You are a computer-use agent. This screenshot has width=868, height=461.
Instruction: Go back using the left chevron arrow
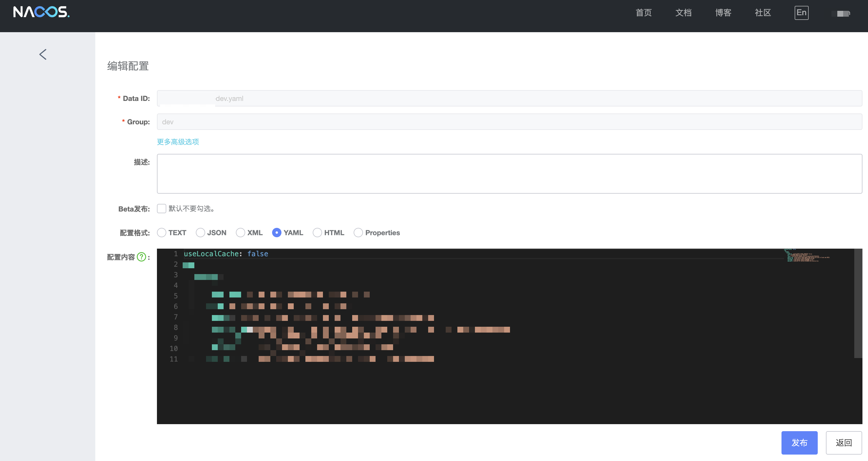coord(43,54)
